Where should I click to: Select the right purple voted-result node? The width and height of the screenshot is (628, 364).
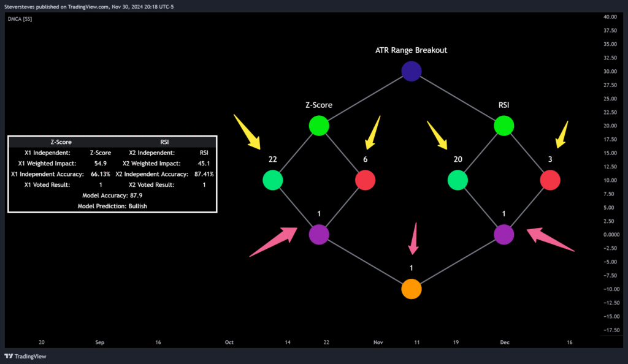[x=504, y=234]
